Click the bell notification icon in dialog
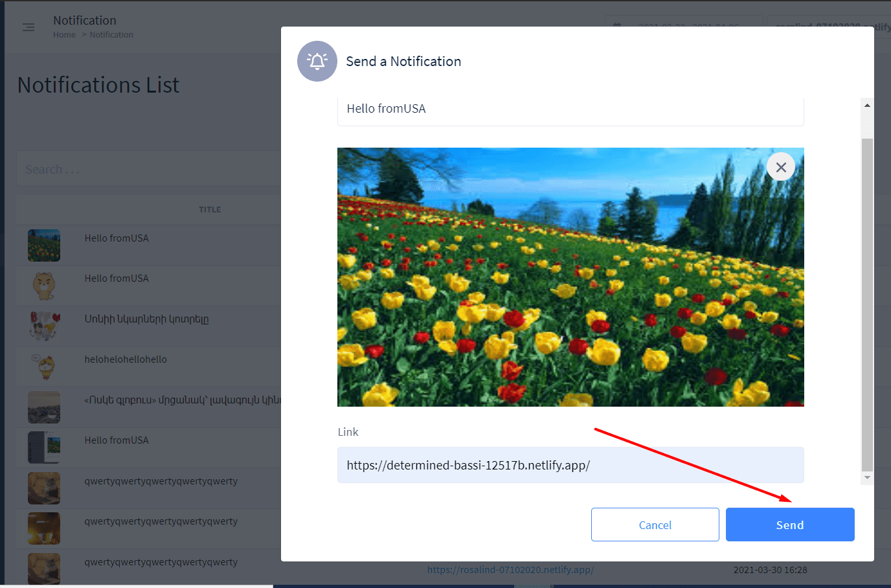 click(317, 62)
